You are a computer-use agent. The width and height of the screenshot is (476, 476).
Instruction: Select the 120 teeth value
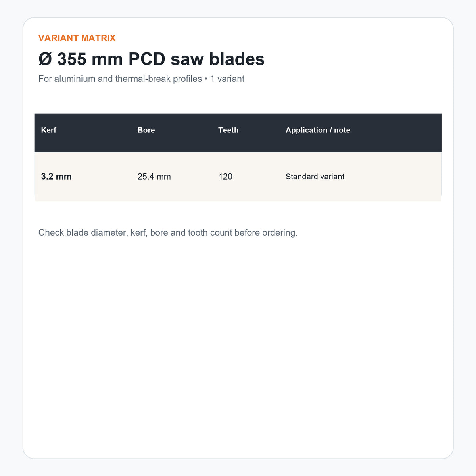click(225, 177)
